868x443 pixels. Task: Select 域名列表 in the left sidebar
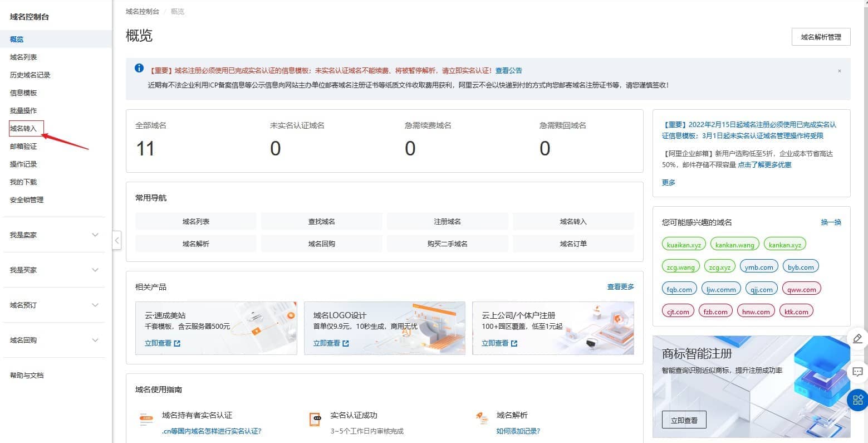(23, 57)
